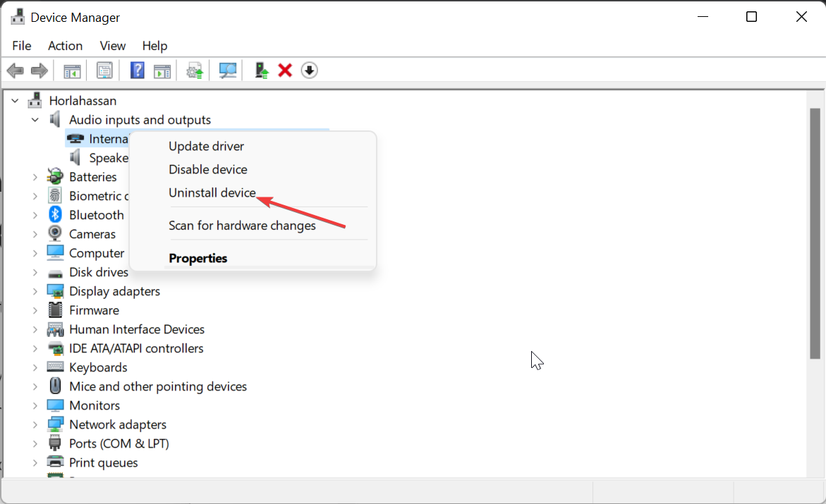Choose Disable device from context menu
This screenshot has height=504, width=826.
tap(253, 169)
